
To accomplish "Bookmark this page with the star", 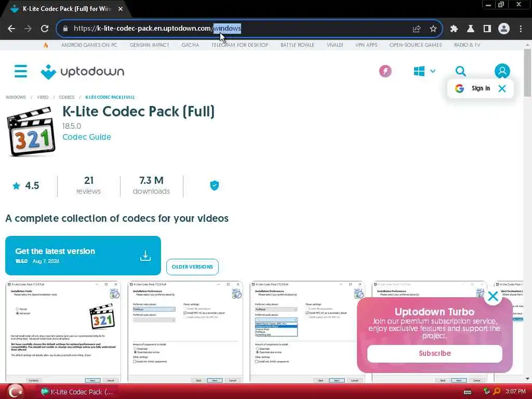I will coord(433,29).
